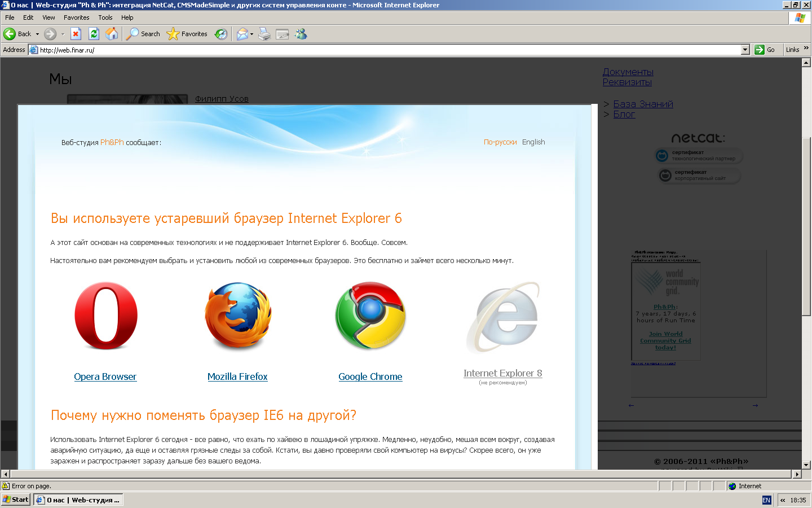Open the Search toolbar button
This screenshot has height=508, width=812.
[143, 34]
